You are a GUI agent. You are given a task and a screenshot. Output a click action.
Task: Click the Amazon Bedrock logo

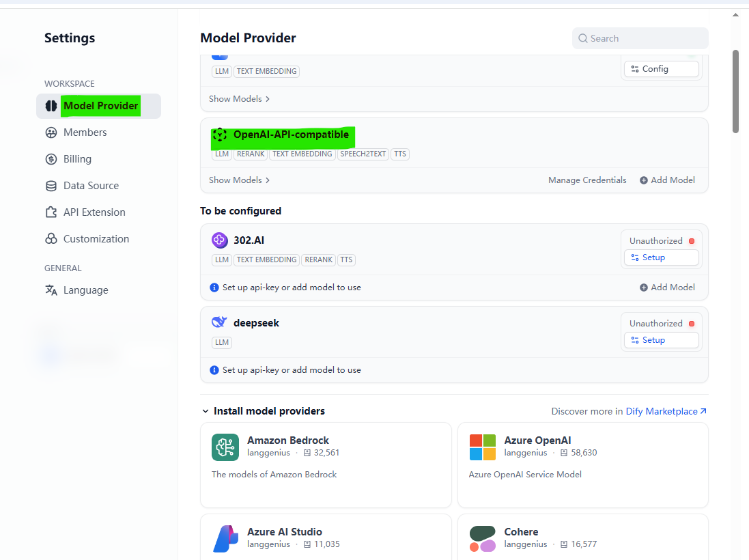pos(225,447)
